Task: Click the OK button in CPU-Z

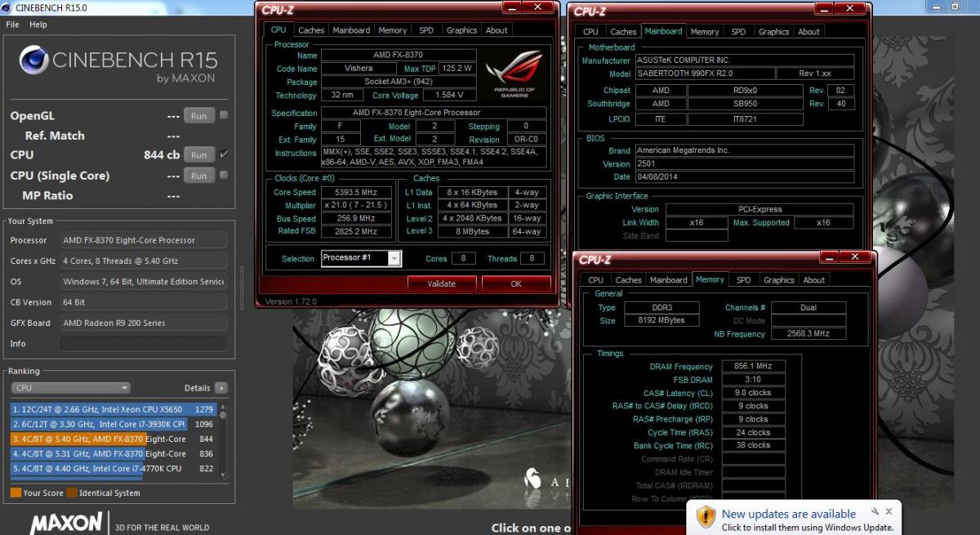Action: click(x=516, y=283)
